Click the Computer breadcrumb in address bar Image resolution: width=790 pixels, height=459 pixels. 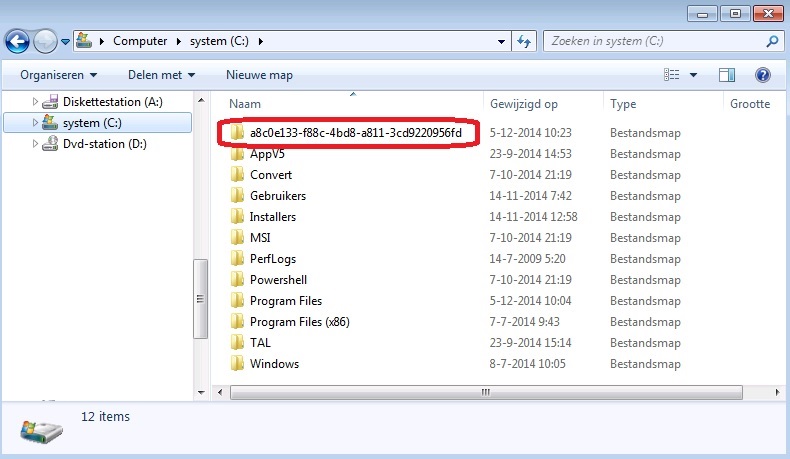[140, 41]
